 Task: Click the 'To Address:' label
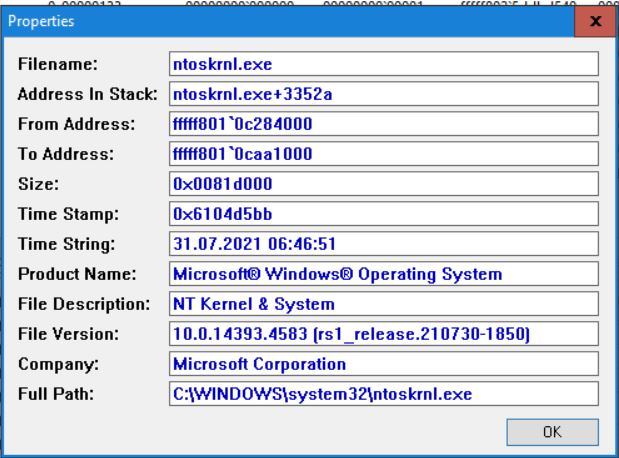[x=66, y=154]
